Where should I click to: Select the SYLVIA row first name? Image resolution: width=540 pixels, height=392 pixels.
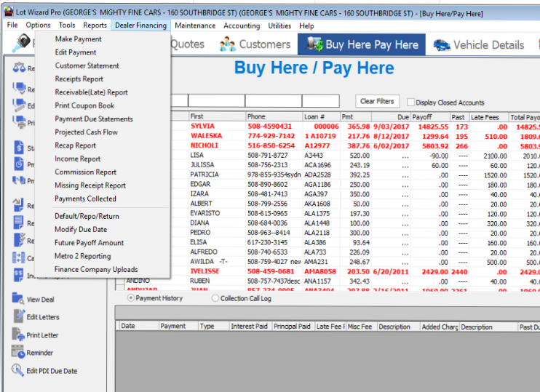click(202, 126)
